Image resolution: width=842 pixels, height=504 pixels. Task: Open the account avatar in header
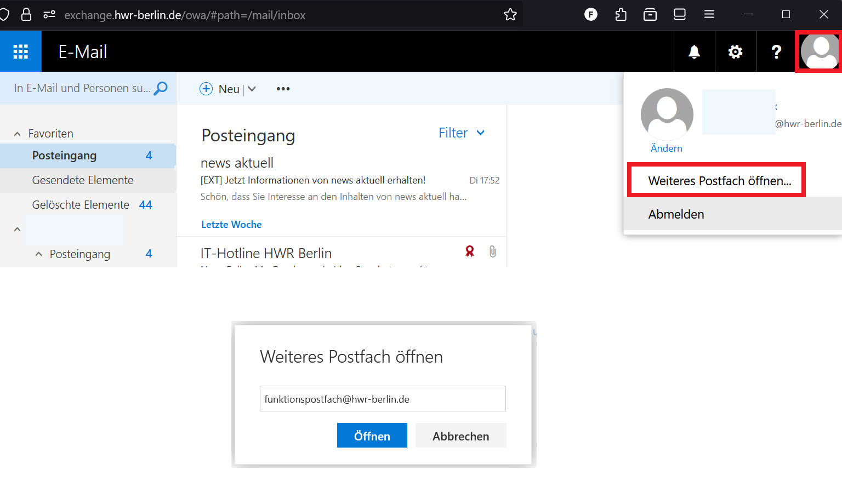[x=820, y=51]
